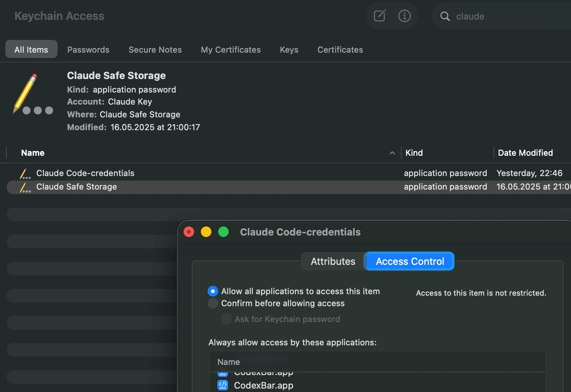571x392 pixels.
Task: Sort items by the Kind column
Action: click(414, 153)
